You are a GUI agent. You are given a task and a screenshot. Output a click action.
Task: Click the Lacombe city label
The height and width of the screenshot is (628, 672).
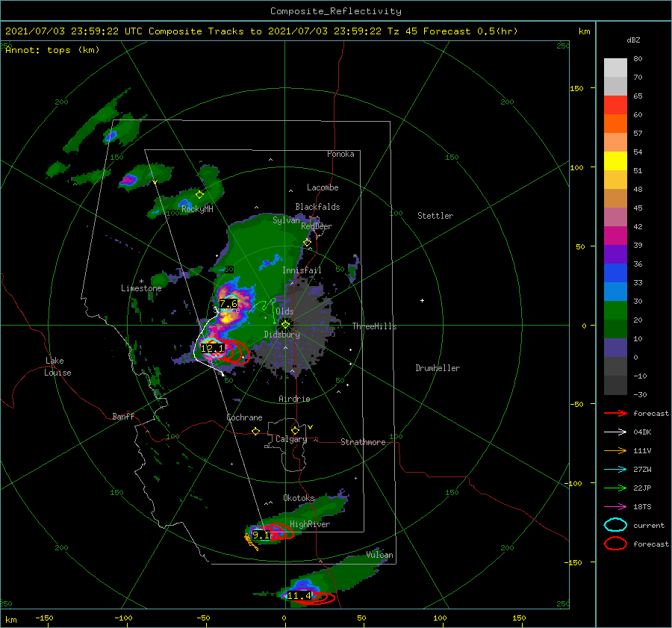click(x=323, y=187)
